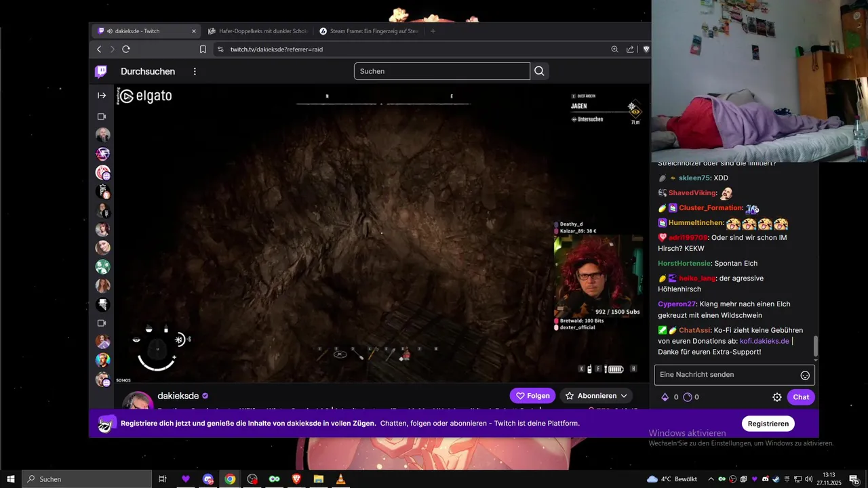Click the purple heart app on taskbar
Viewport: 868px width, 488px height.
[x=185, y=479]
